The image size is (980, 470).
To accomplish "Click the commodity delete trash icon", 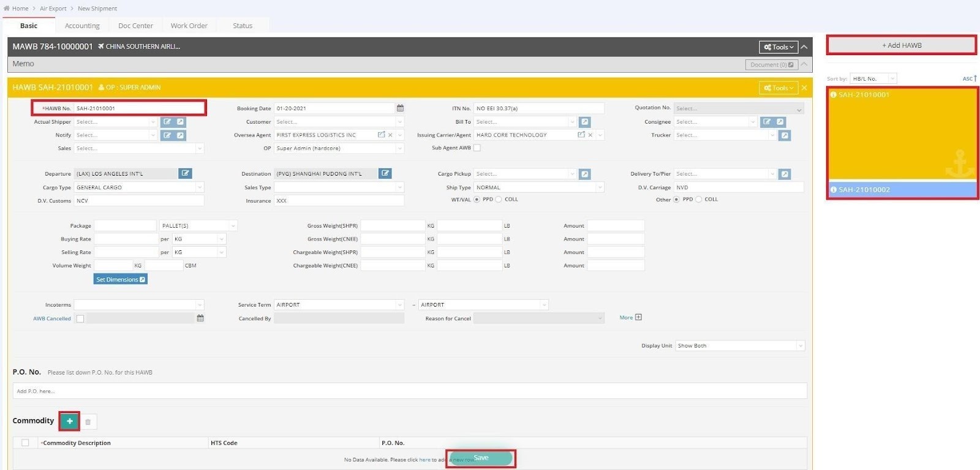I will click(88, 422).
